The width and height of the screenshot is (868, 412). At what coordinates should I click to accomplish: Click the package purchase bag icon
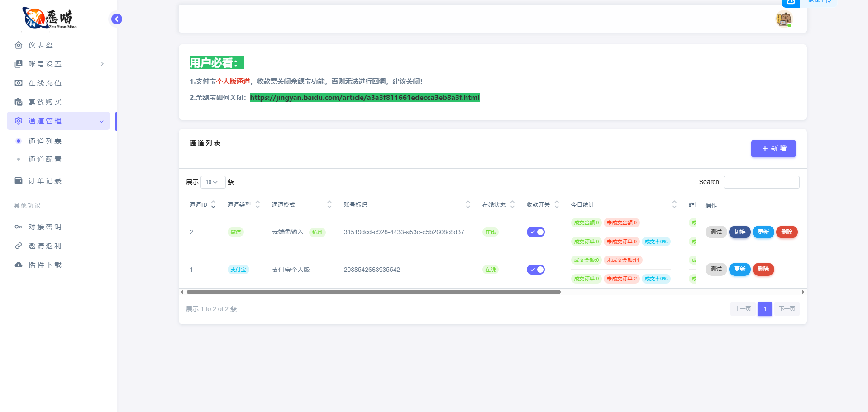[19, 102]
